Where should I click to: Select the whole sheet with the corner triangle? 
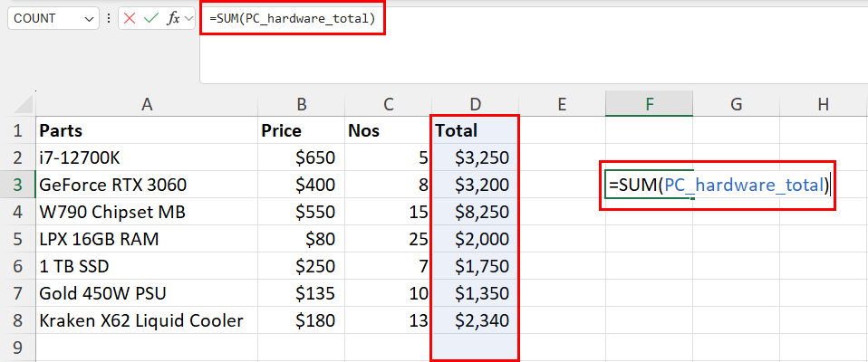coord(22,104)
